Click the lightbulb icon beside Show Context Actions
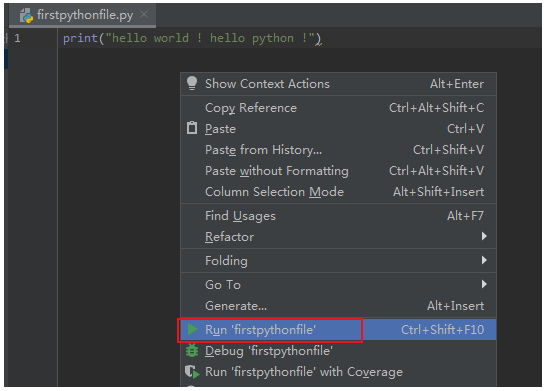 (192, 83)
